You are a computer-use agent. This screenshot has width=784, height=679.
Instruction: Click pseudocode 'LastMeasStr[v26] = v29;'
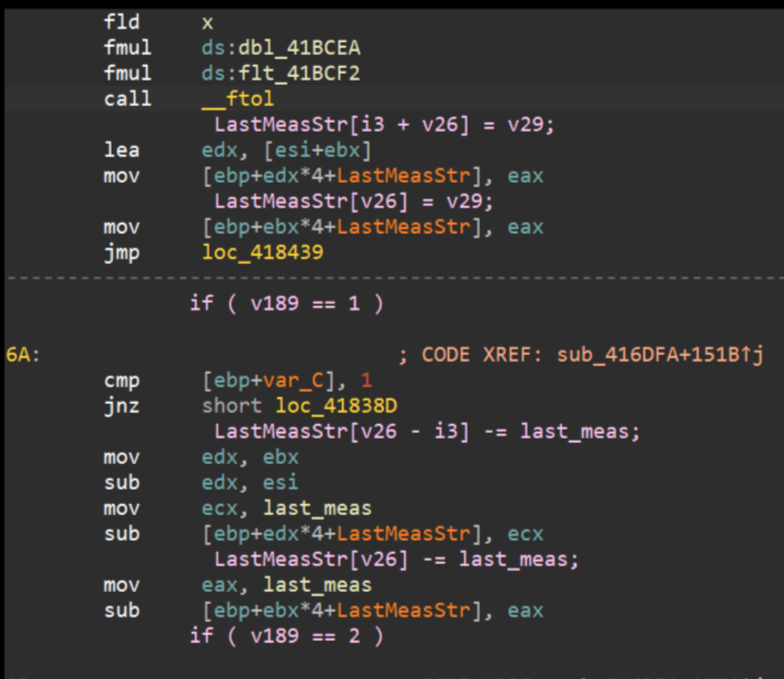[x=353, y=202]
